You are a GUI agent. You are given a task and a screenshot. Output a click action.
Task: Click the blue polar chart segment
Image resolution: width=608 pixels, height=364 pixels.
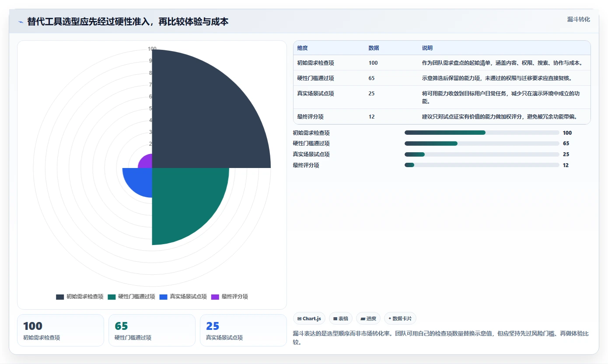[x=140, y=180]
